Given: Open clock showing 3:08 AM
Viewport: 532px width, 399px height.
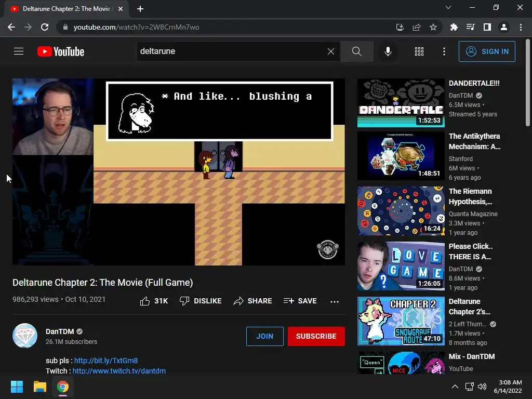Looking at the screenshot, I should tap(508, 387).
